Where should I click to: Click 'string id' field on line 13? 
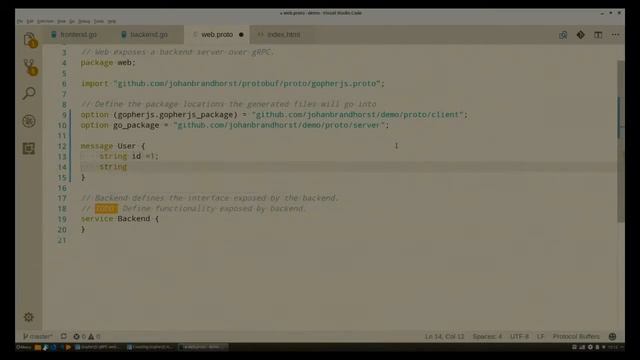[x=120, y=156]
